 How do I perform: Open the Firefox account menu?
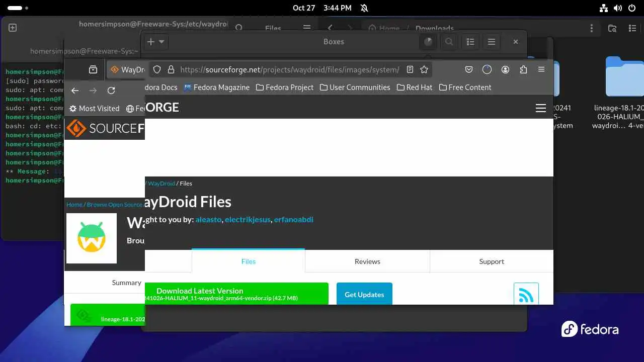(505, 70)
